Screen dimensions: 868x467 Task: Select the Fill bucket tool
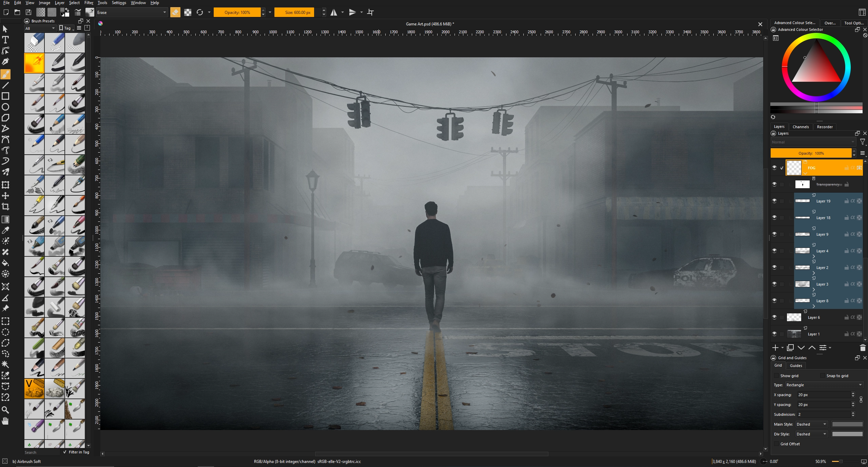point(5,263)
